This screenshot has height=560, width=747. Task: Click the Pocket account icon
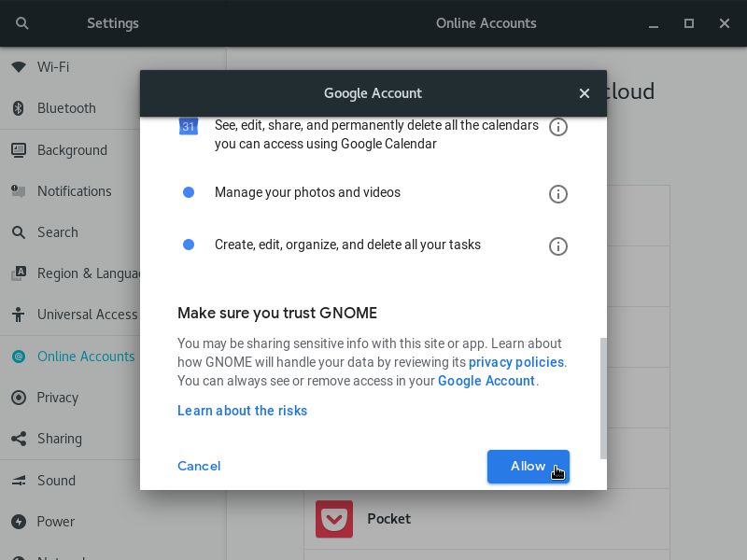tap(333, 519)
